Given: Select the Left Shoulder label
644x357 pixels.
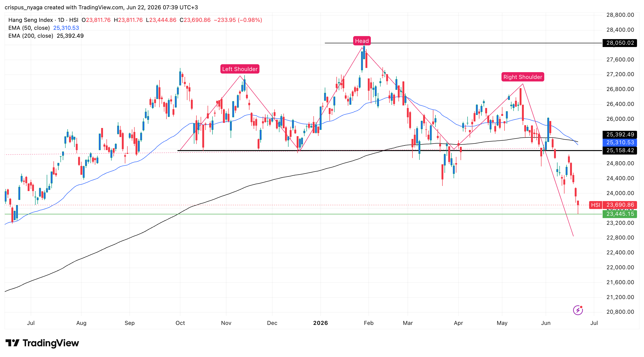Looking at the screenshot, I should 240,69.
